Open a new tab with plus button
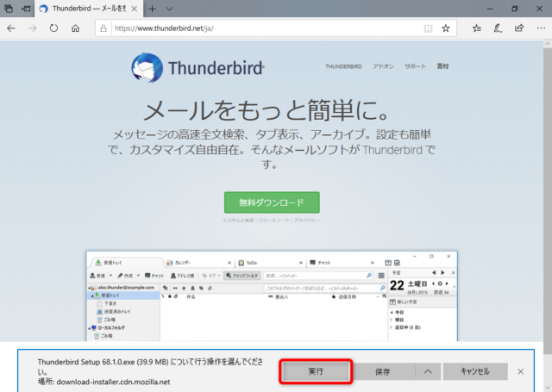Viewport: 552px width, 392px height. coord(152,9)
